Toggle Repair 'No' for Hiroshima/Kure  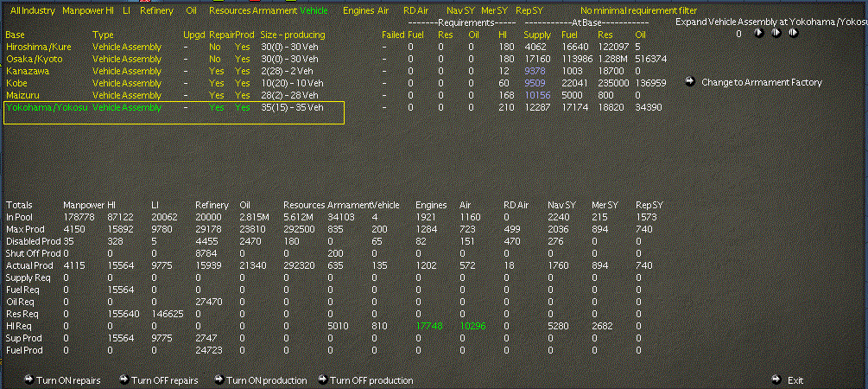point(215,47)
